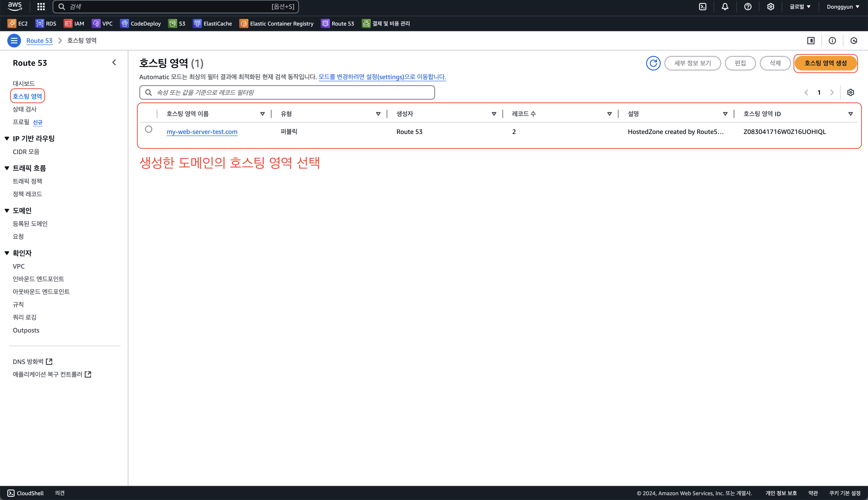
Task: Open the 글로벌 region dropdown
Action: (800, 7)
